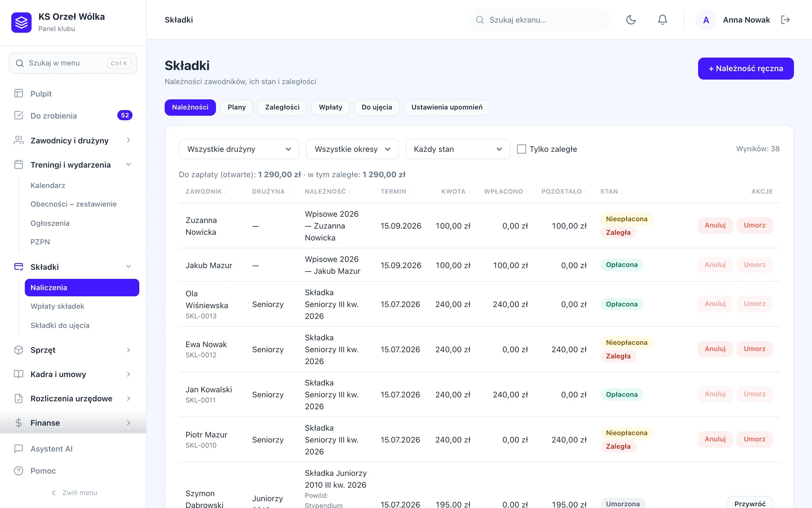This screenshot has height=508, width=812.
Task: Expand Zawodnicy i drużyny chevron
Action: pyautogui.click(x=129, y=140)
